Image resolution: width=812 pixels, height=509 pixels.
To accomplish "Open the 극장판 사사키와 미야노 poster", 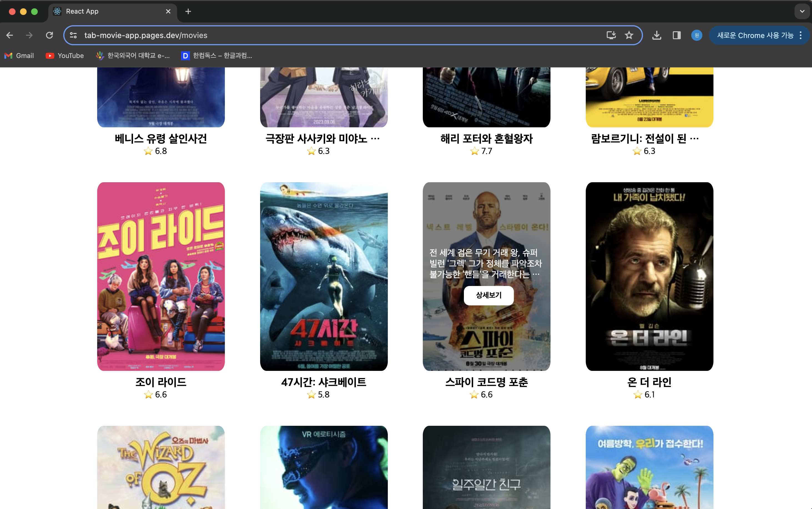I will pyautogui.click(x=324, y=97).
